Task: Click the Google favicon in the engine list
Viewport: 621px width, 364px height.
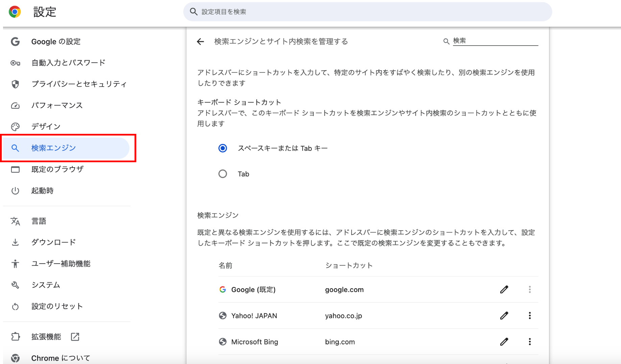Action: 223,290
